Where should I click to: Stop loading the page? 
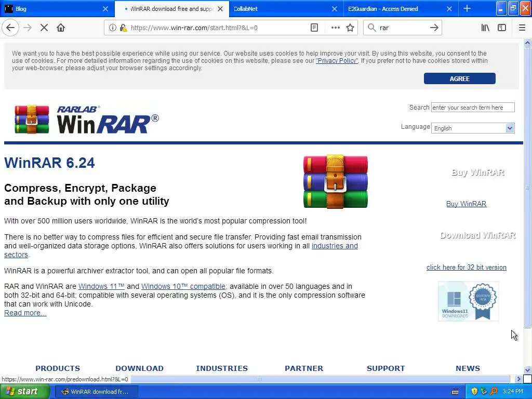click(44, 28)
